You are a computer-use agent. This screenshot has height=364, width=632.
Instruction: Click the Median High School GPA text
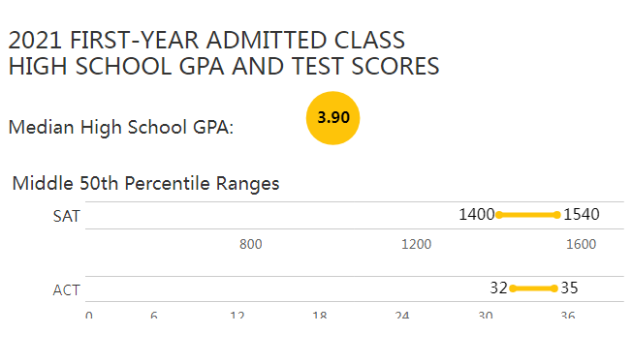coord(121,127)
